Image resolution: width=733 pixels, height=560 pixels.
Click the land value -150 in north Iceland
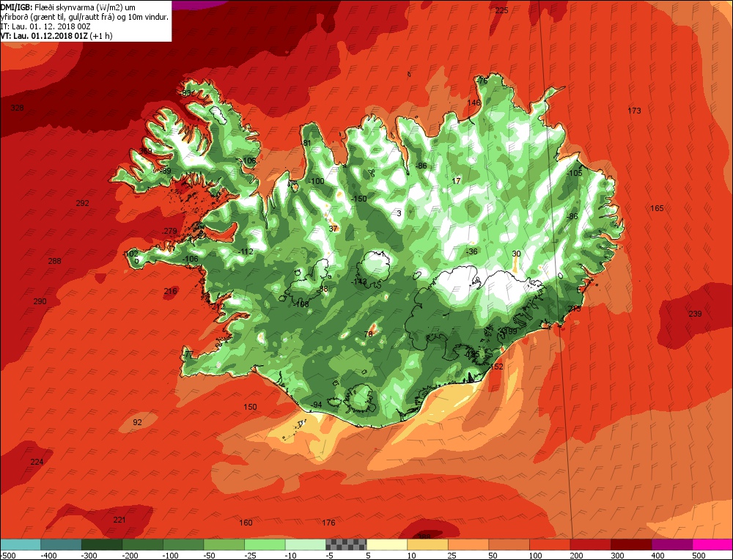pyautogui.click(x=359, y=199)
